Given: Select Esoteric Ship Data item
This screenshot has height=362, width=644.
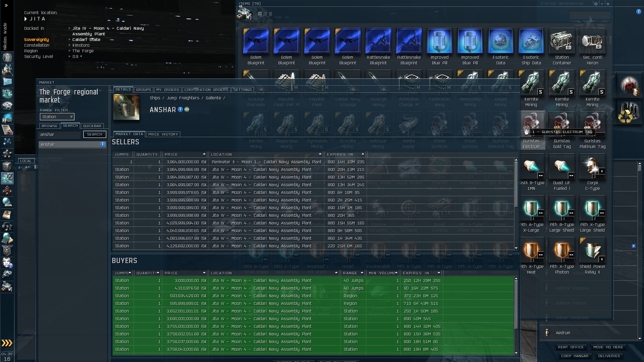Looking at the screenshot, I should (x=531, y=46).
